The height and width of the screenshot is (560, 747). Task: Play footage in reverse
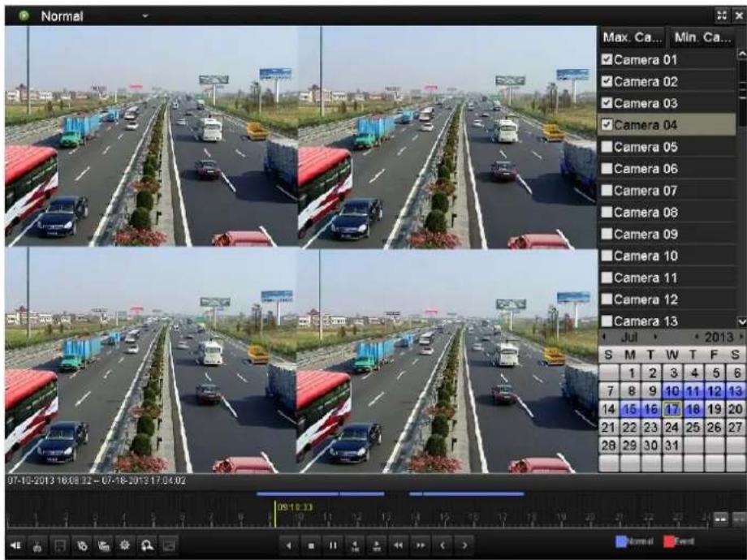289,545
